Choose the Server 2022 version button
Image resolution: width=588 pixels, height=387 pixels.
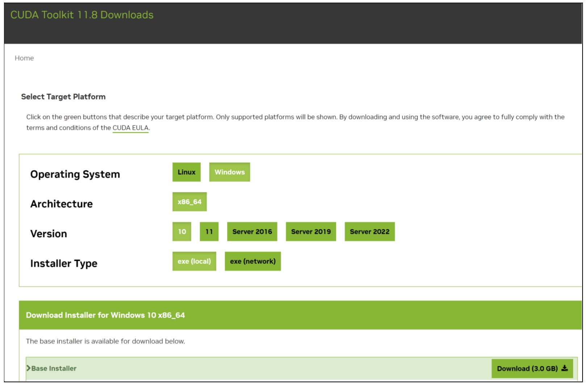coord(369,232)
